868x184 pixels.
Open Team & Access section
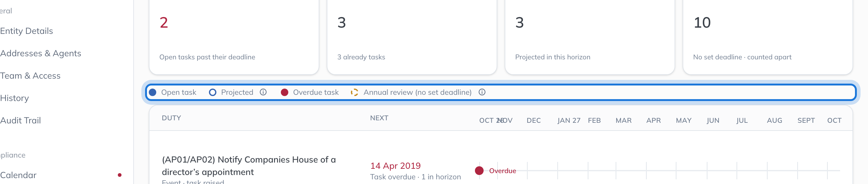30,76
